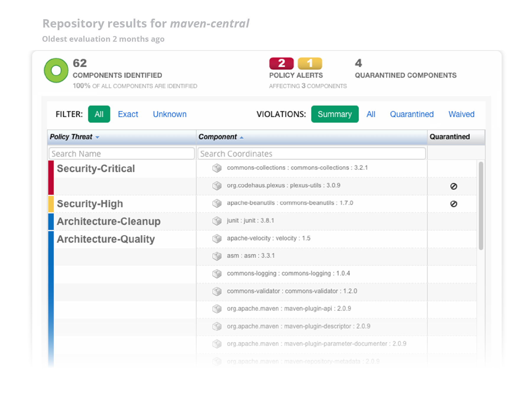Select the All filter button

click(99, 114)
